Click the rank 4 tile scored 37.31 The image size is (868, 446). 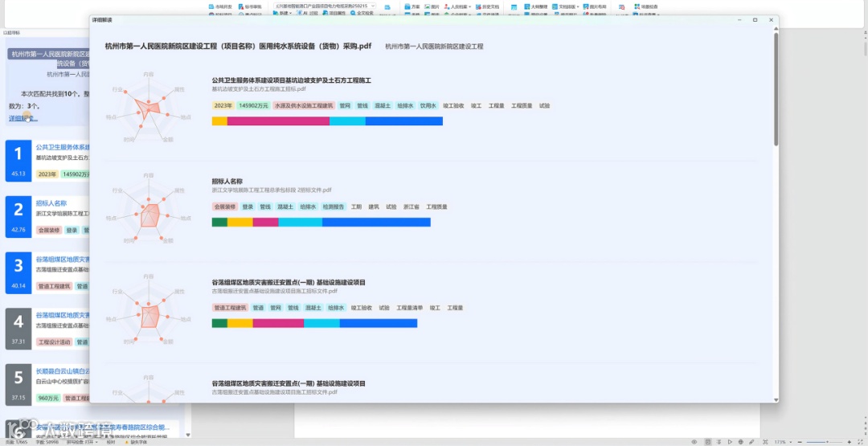coord(18,329)
